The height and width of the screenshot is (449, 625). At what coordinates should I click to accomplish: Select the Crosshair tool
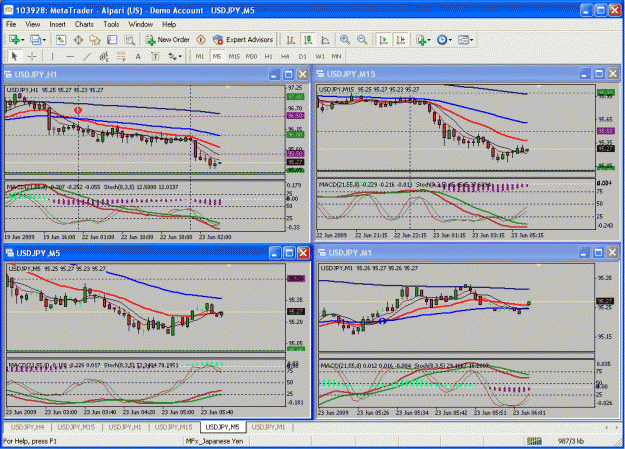(x=32, y=56)
